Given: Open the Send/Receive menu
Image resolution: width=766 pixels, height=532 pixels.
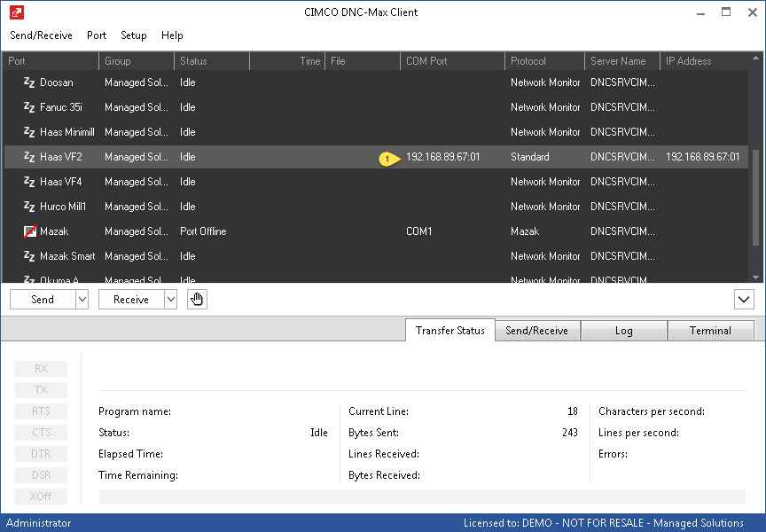Looking at the screenshot, I should coord(41,35).
